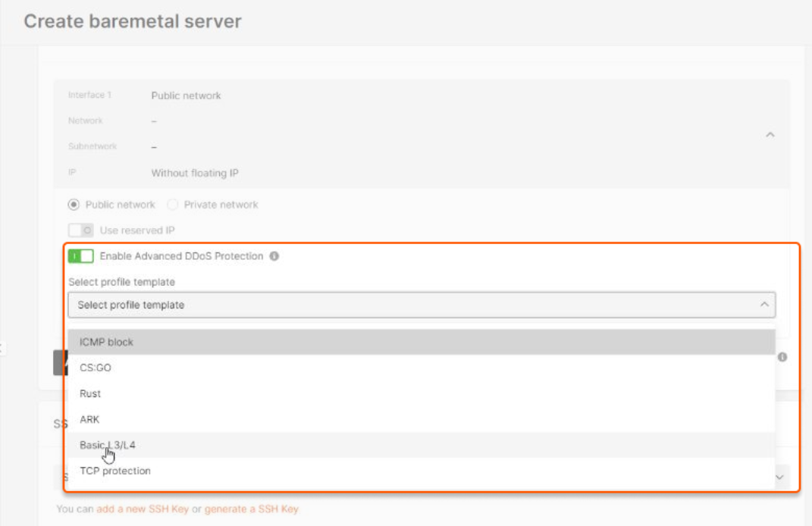Screen dimensions: 812x526
Task: Expand the SSH key dropdown arrow
Action: coord(779,477)
